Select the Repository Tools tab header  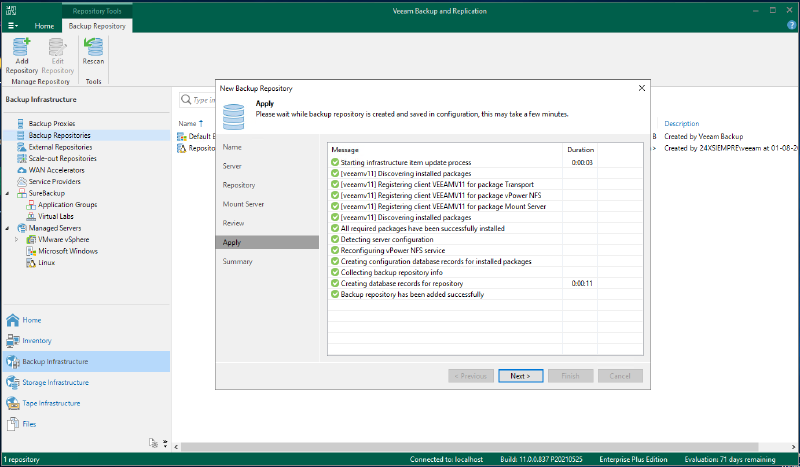pos(97,11)
